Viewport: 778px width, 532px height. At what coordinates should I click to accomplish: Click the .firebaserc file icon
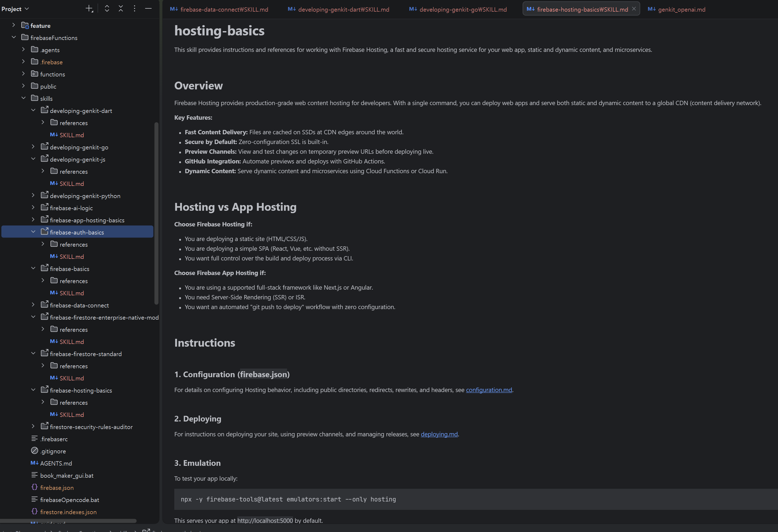35,438
